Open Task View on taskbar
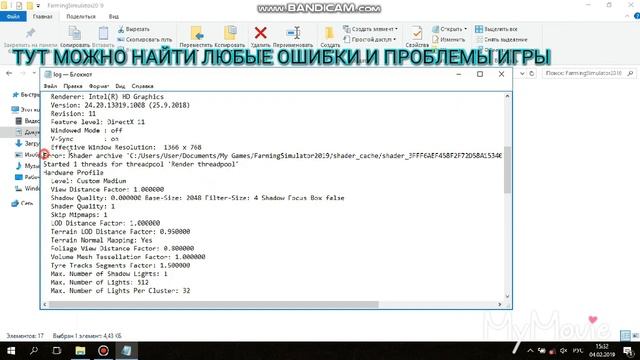The width and height of the screenshot is (640, 360). (x=57, y=351)
